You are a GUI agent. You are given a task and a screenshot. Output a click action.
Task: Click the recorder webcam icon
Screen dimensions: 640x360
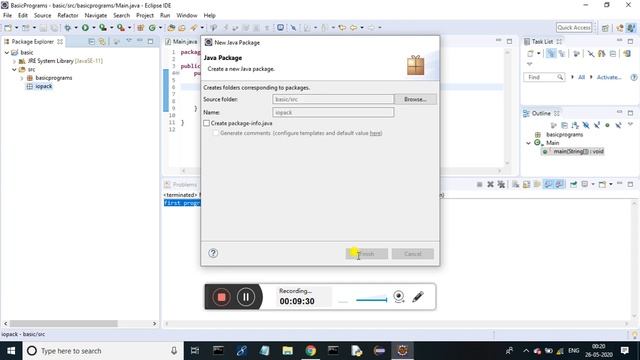pos(399,297)
